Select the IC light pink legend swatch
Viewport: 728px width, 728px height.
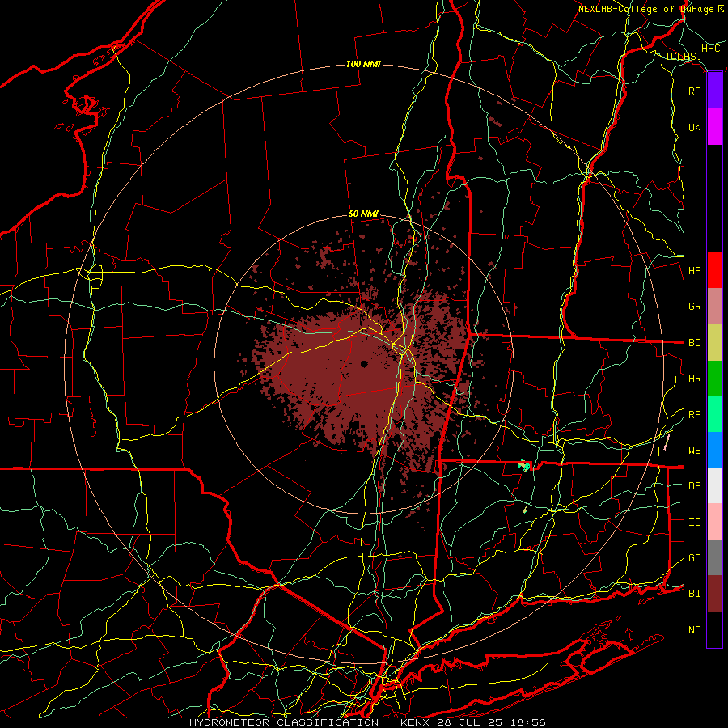click(714, 522)
